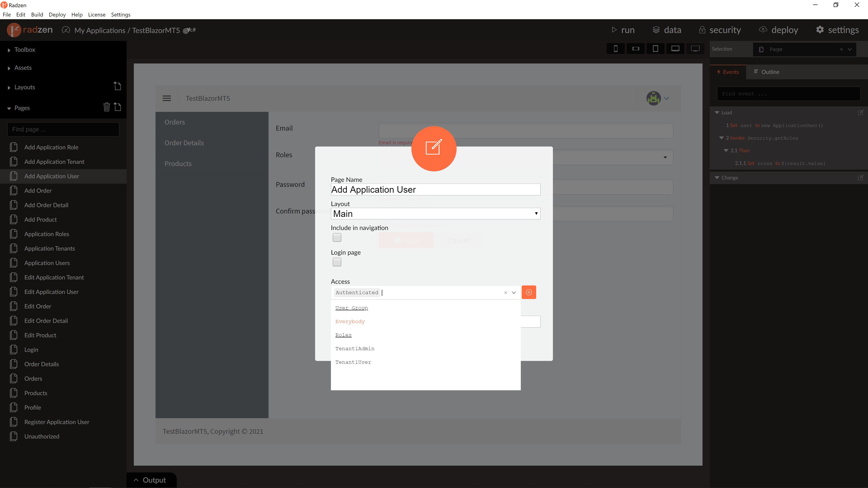The width and height of the screenshot is (868, 488).
Task: Expand the Layouts panel
Action: 9,88
